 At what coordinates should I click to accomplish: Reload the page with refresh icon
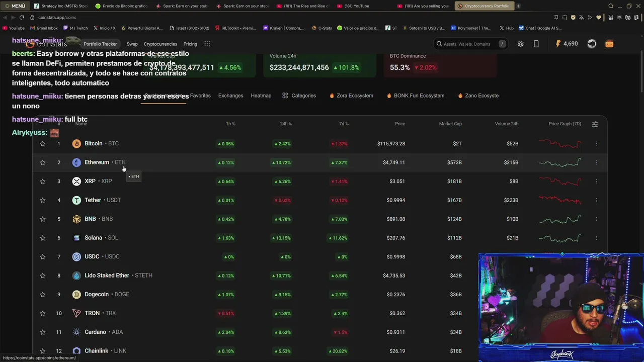coord(22,17)
